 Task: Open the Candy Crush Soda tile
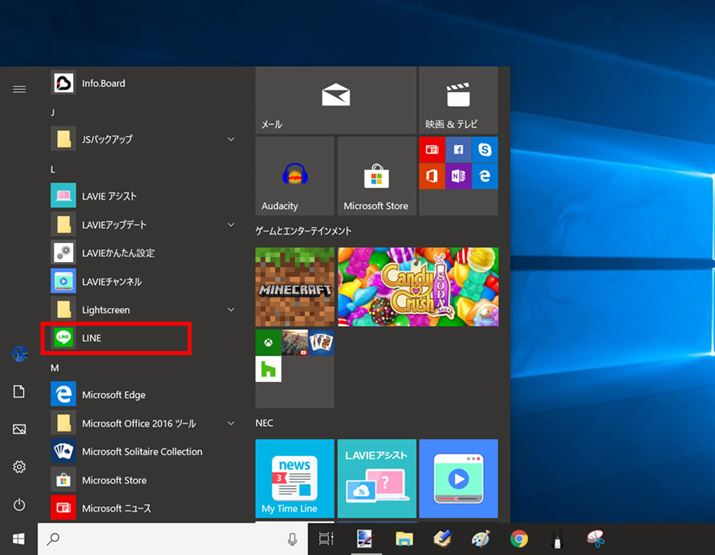[x=418, y=285]
